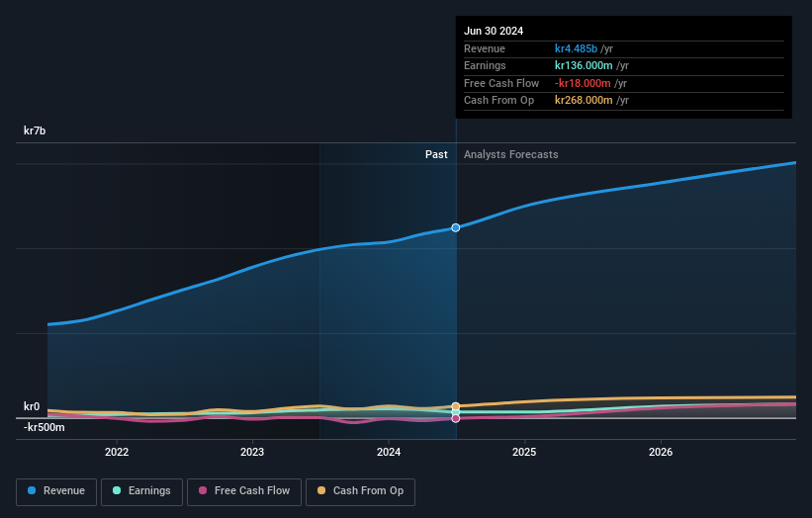Select the blue Revenue data point marker
The image size is (812, 518).
(x=456, y=227)
